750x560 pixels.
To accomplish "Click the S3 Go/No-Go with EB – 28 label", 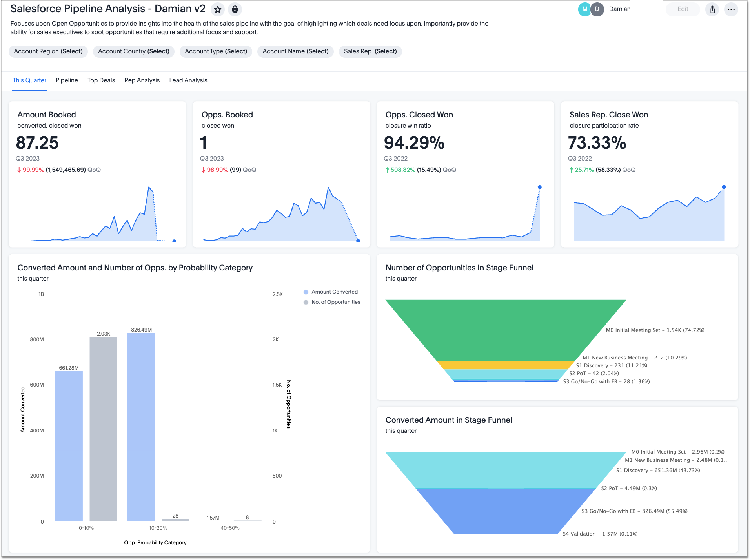I will pos(606,382).
